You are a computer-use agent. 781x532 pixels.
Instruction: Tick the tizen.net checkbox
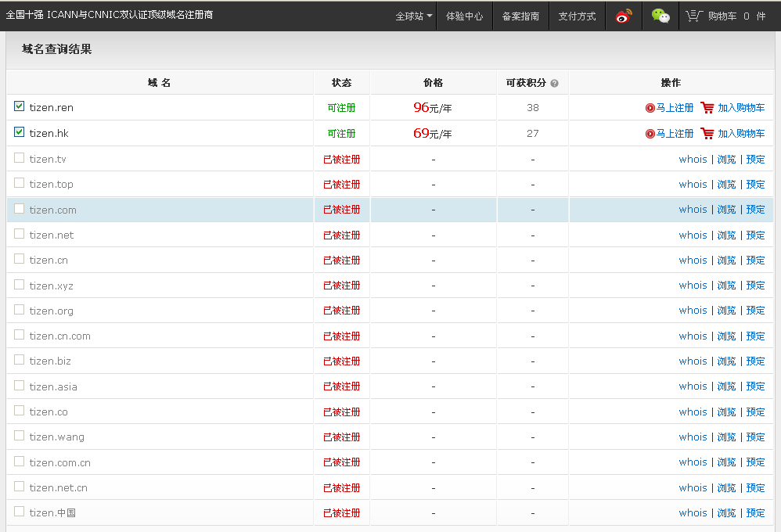[x=19, y=234]
